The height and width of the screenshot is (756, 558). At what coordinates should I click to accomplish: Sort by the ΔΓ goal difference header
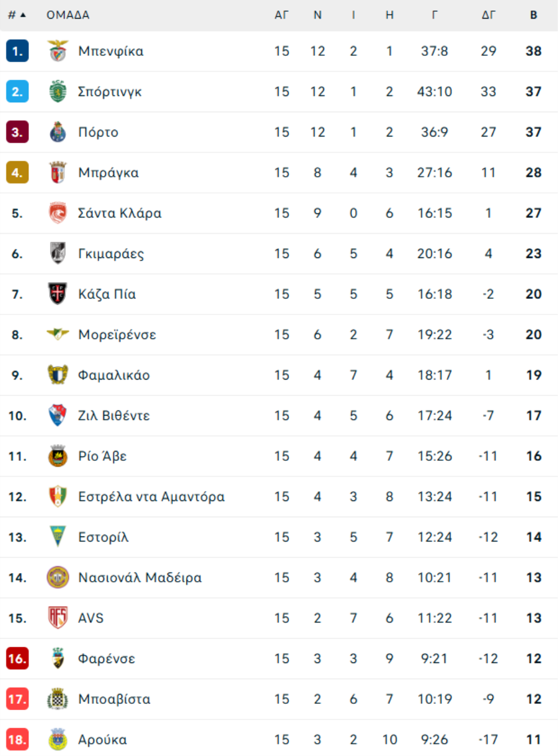(x=489, y=15)
